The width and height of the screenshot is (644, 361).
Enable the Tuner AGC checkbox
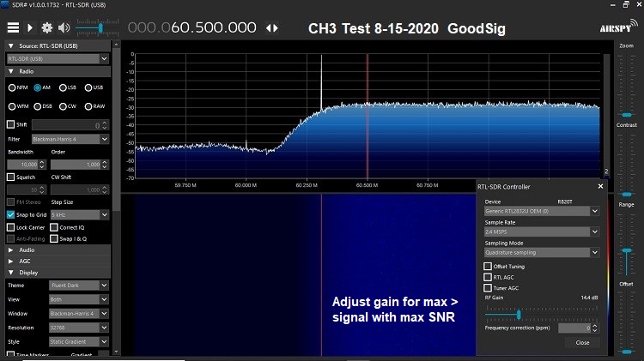click(x=489, y=288)
